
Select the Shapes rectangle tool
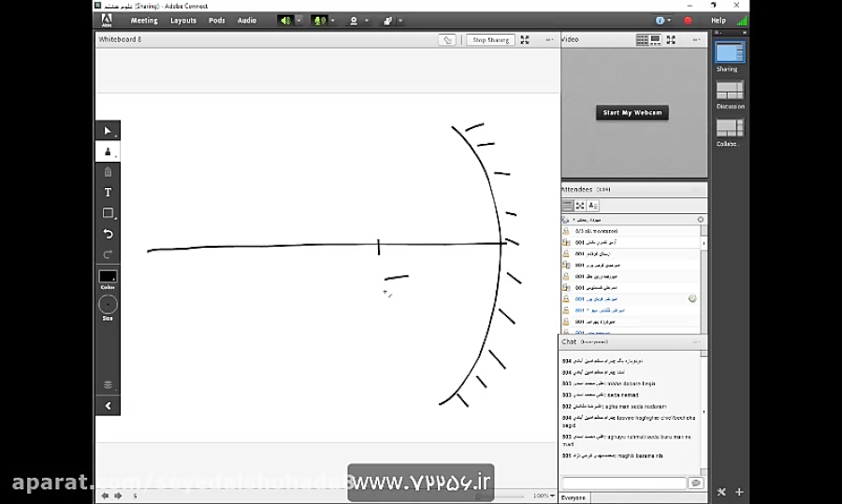(108, 213)
